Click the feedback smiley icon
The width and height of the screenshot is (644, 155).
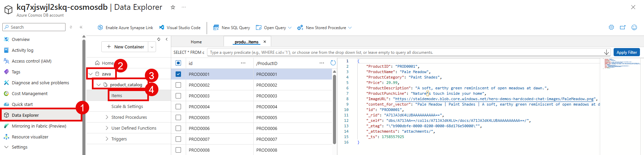pyautogui.click(x=634, y=27)
